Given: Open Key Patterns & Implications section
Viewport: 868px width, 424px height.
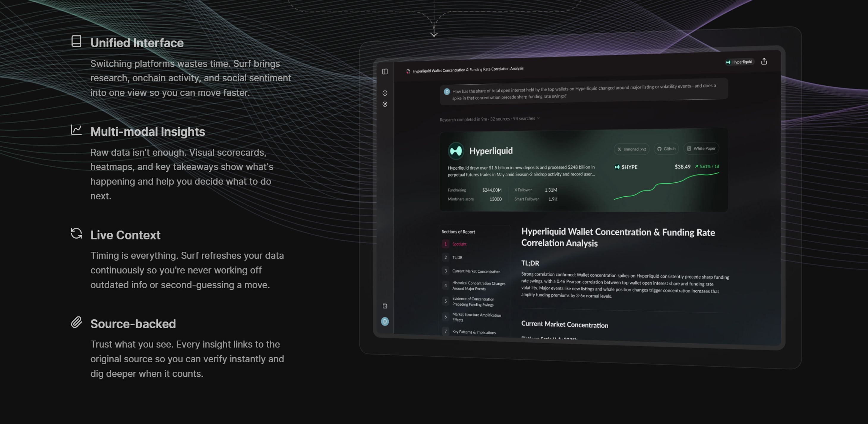Looking at the screenshot, I should tap(473, 332).
